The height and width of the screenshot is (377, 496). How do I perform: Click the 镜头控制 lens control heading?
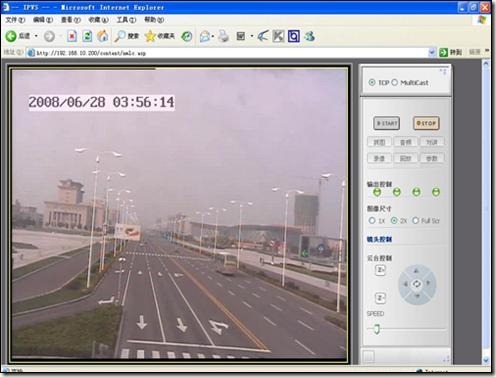coord(379,239)
